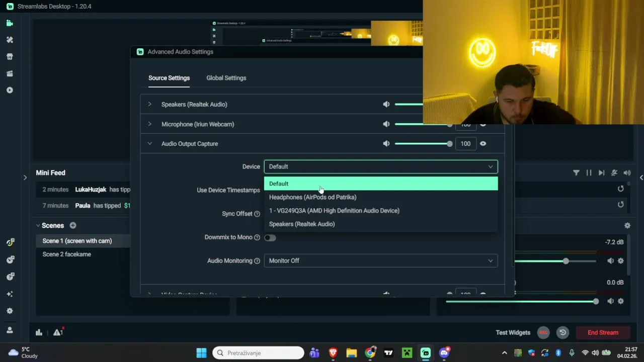This screenshot has width=644, height=362.
Task: Mute Microphone (Iriun Webcam) source
Action: coord(386,124)
